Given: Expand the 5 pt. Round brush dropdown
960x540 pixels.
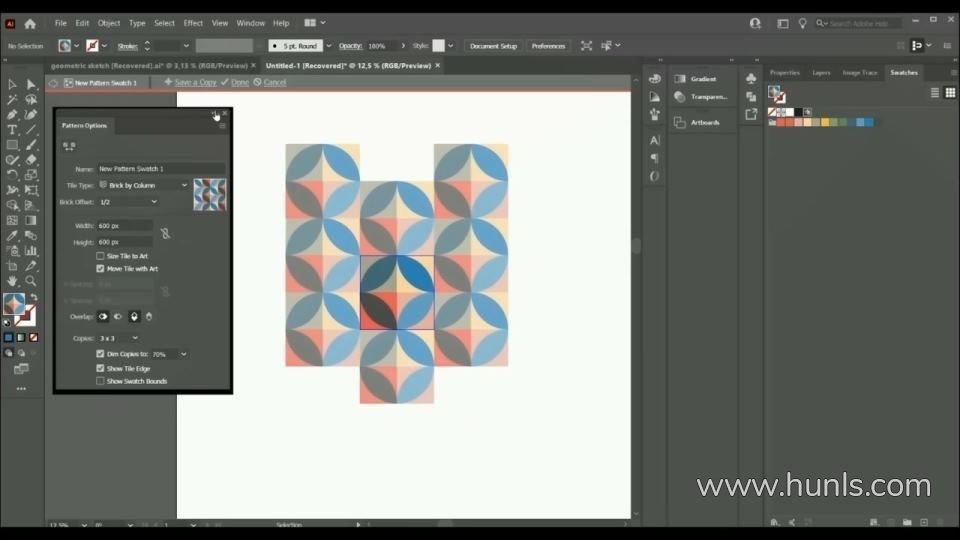Looking at the screenshot, I should (x=329, y=46).
